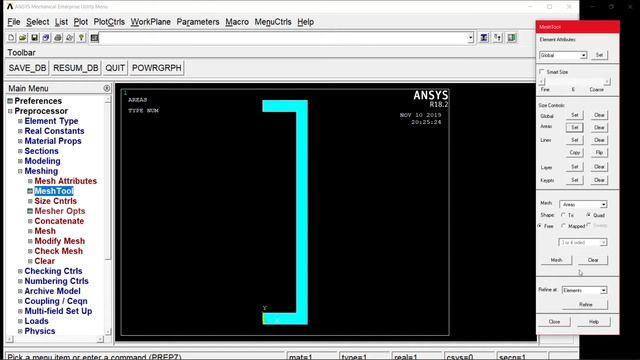
Task: Click the command prompt keyboard icon
Action: point(94,38)
